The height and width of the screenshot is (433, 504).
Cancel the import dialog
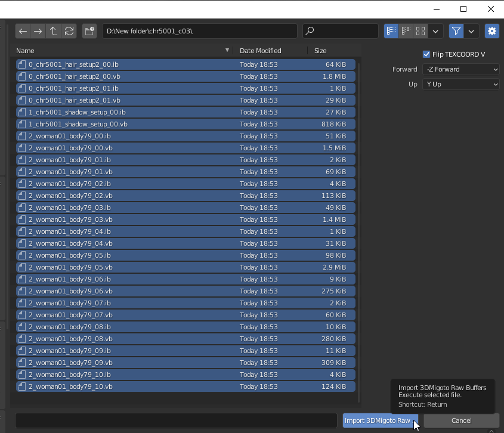pyautogui.click(x=461, y=420)
